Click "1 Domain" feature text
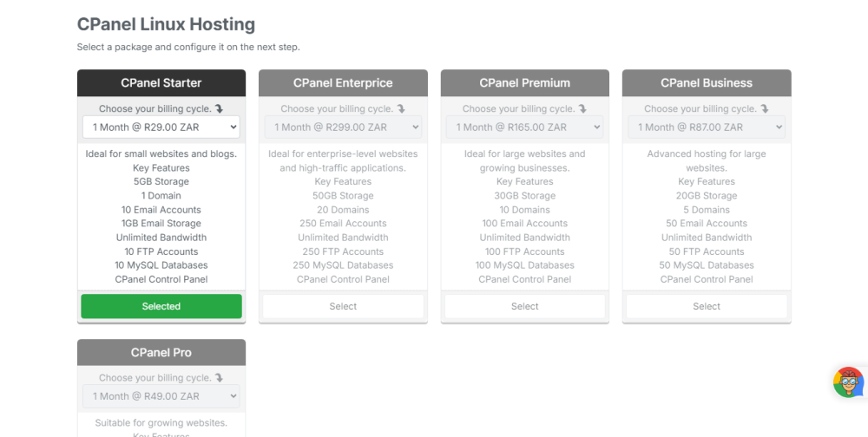Screen dimensions: 868x437 click(x=161, y=195)
